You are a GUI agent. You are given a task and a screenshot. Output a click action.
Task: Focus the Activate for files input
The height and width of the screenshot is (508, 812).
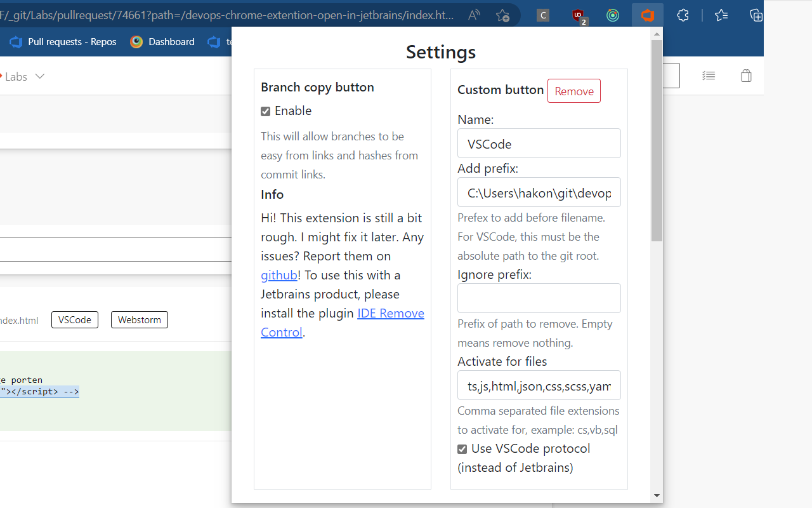539,385
